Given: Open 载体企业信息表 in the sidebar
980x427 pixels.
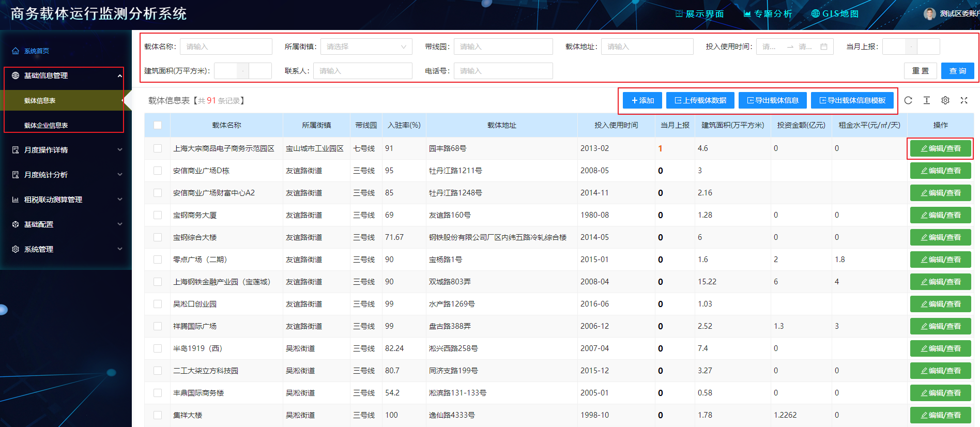Looking at the screenshot, I should click(46, 125).
